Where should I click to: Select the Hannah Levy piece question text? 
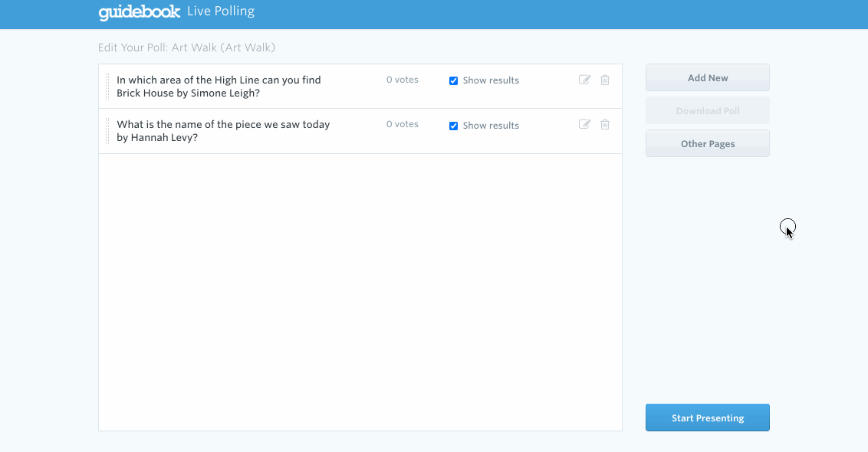(223, 131)
